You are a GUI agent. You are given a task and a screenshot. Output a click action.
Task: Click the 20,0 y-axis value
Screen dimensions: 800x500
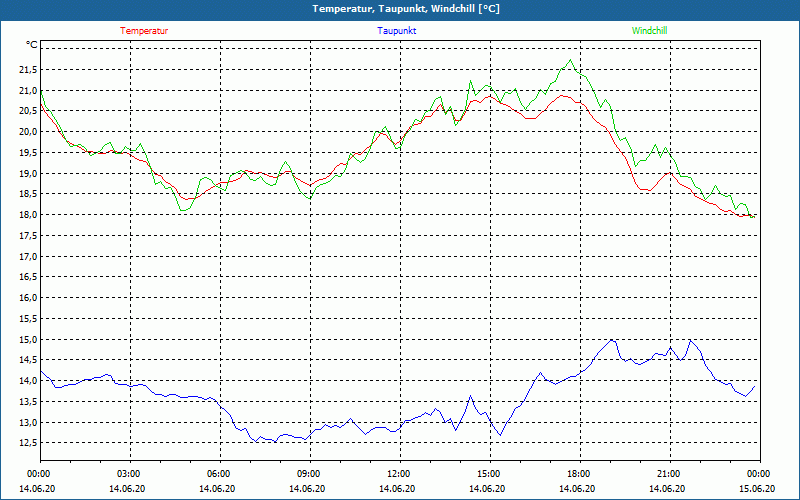coord(28,132)
